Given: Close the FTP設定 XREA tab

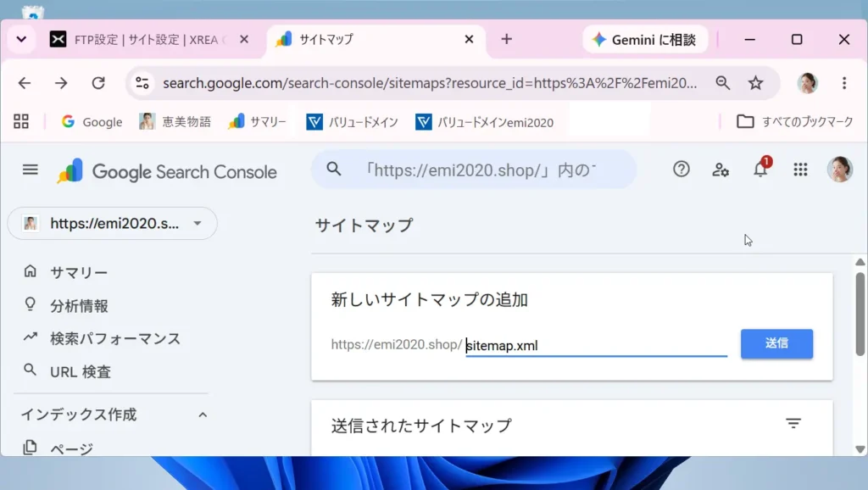Looking at the screenshot, I should point(243,39).
